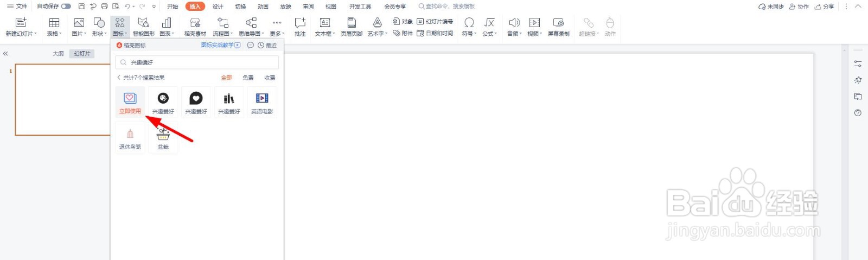Viewport: 868px width, 260px height.
Task: Open the 视频 video dropdown
Action: point(534,26)
